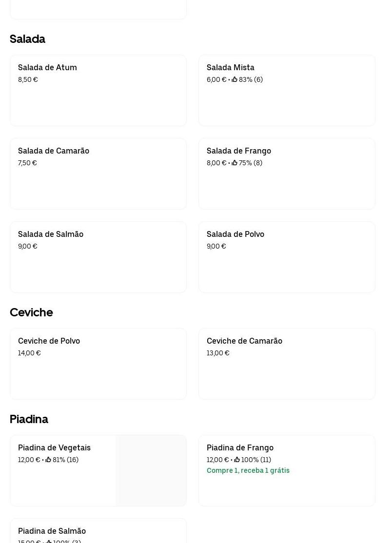
Task: Open the Salada de Polvo card
Action: [x=287, y=257]
